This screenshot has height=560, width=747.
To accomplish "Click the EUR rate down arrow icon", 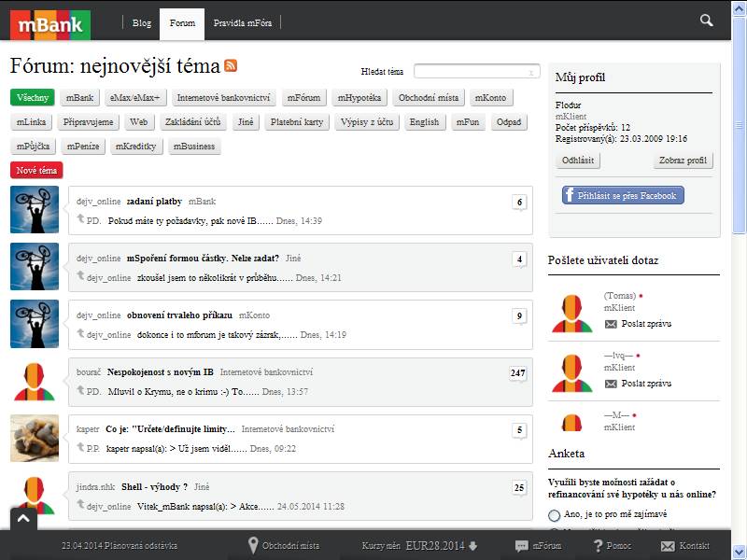I will 472,546.
